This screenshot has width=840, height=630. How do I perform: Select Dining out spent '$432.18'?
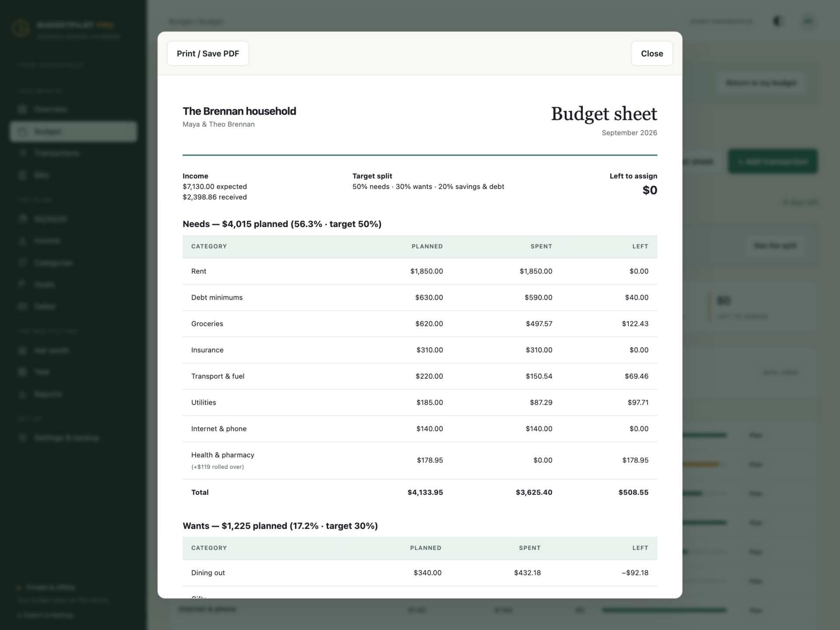coord(527,573)
